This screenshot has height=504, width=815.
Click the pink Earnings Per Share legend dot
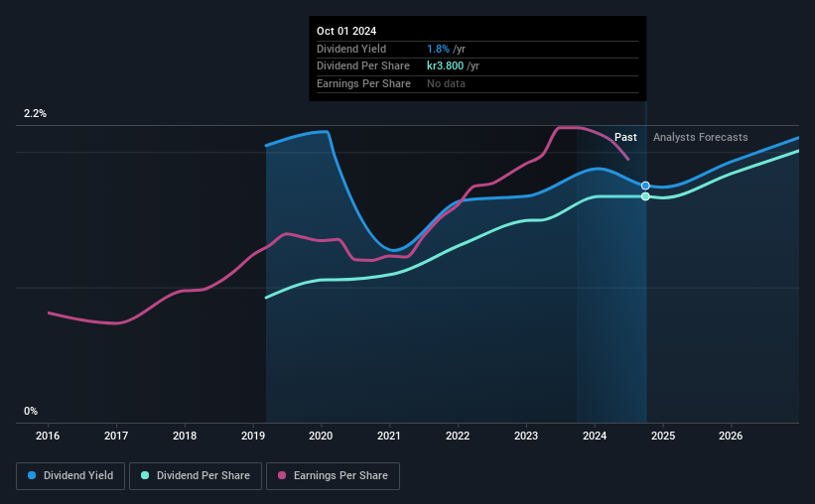[x=282, y=475]
